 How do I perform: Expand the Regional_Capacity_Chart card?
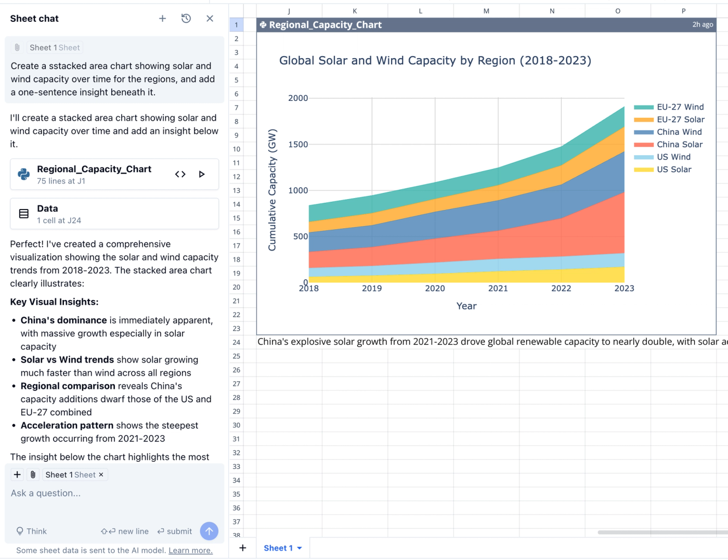point(94,169)
